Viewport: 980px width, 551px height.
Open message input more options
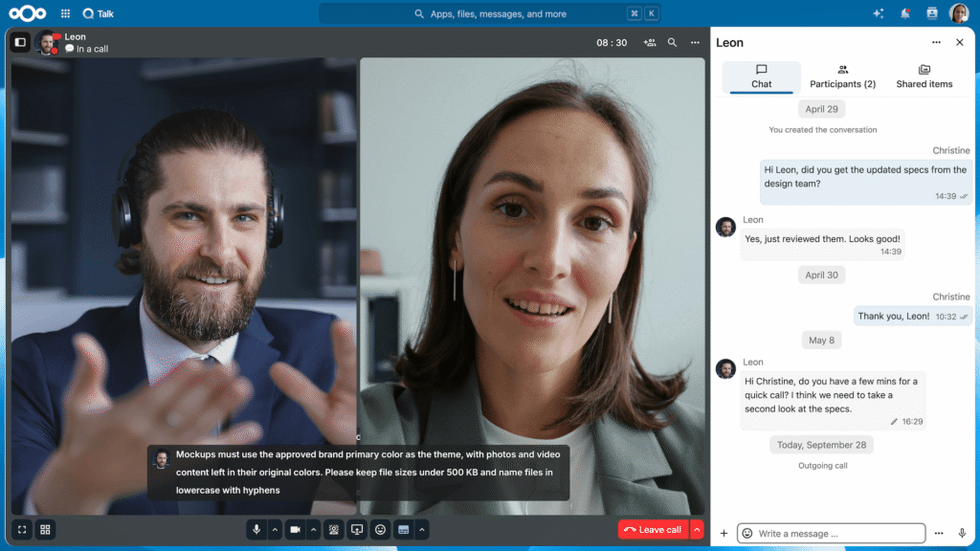(x=939, y=534)
